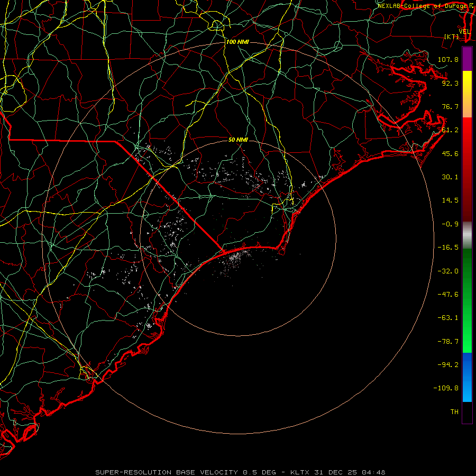The image size is (476, 476).
Task: Click the -94.2 legend value
Action: (x=448, y=364)
